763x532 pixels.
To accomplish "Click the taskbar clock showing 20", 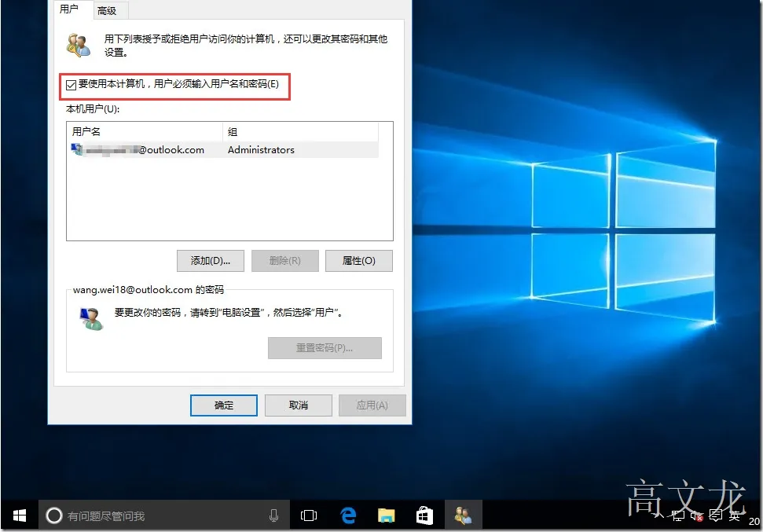I will click(x=754, y=521).
